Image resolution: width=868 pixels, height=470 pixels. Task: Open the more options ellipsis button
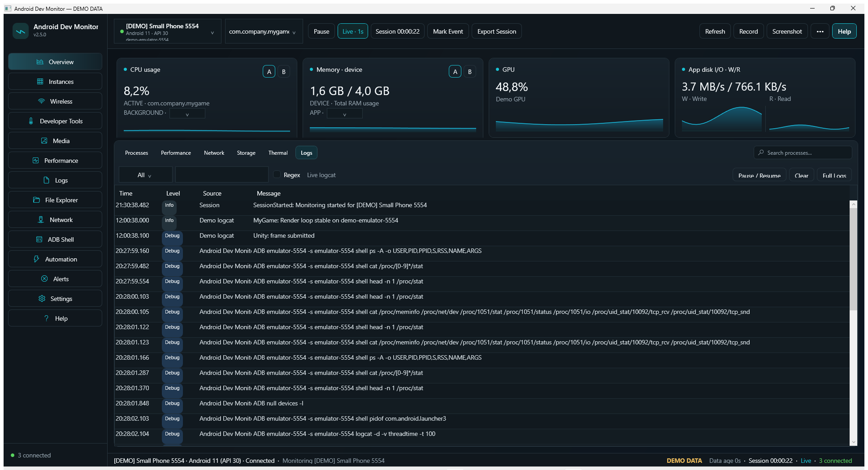(x=820, y=31)
